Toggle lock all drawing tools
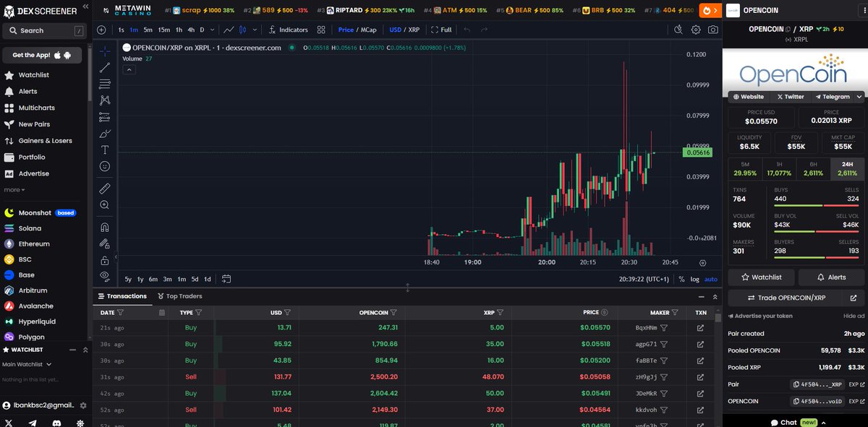 [x=105, y=260]
